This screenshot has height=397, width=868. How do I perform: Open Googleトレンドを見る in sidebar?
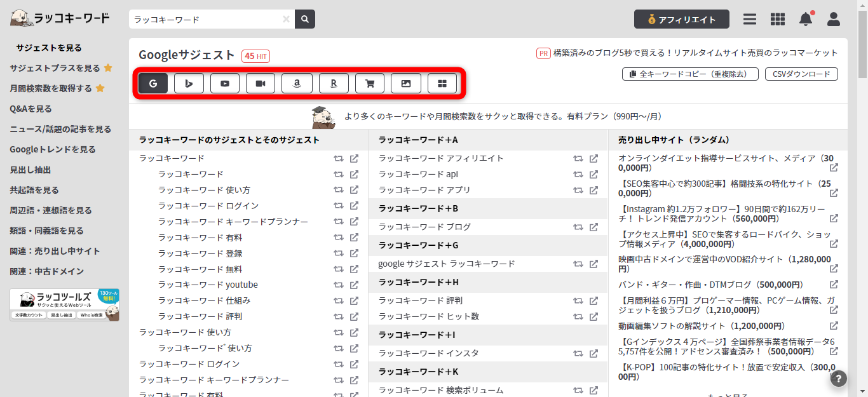point(53,149)
